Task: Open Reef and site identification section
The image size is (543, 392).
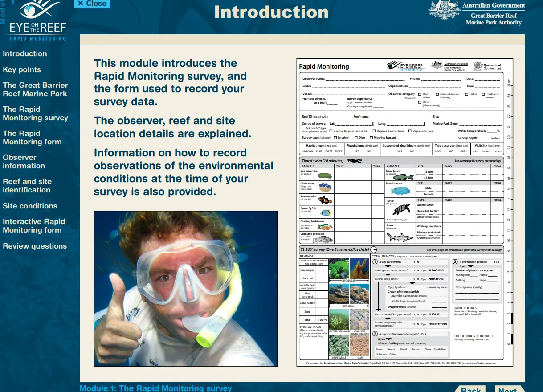Action: [27, 186]
